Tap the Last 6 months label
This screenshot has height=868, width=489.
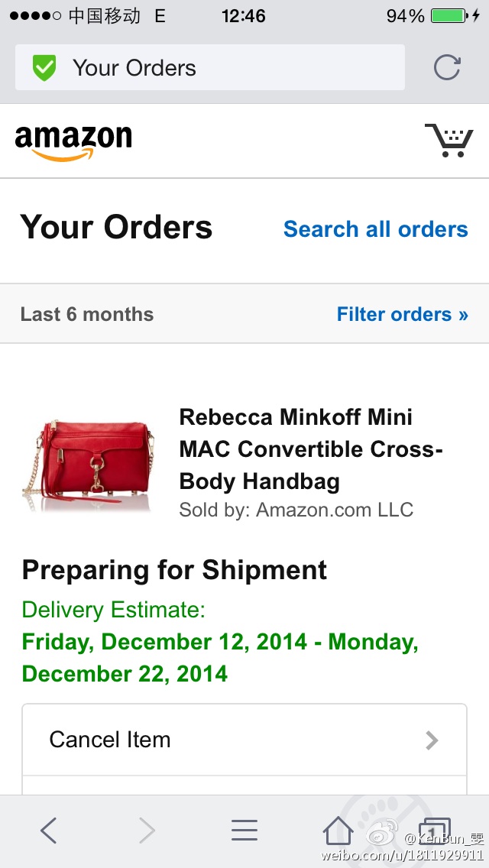pyautogui.click(x=87, y=314)
